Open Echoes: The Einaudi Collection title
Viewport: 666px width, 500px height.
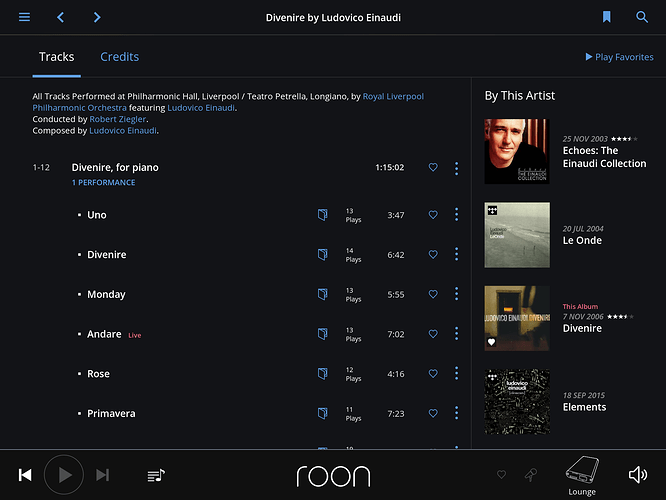[x=604, y=157]
